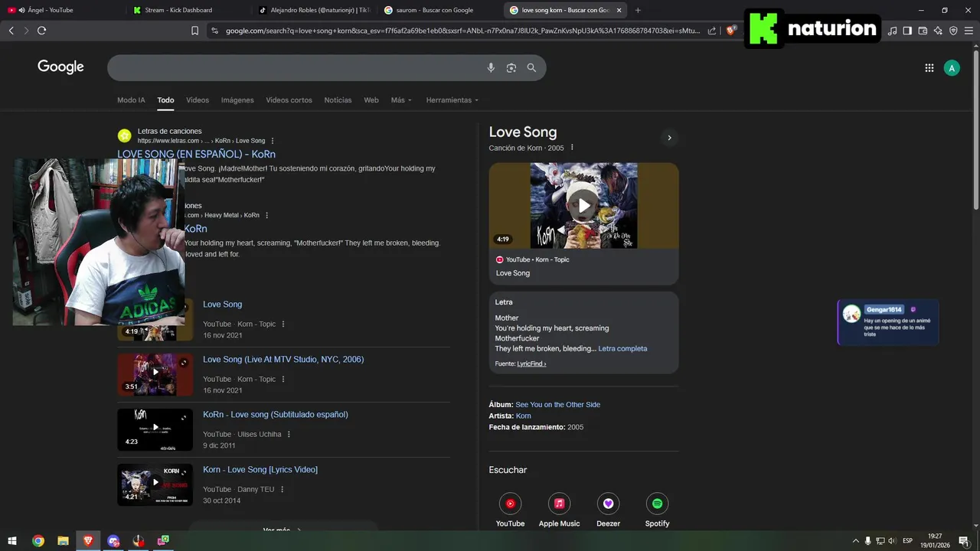This screenshot has width=980, height=551.
Task: Share the page via the share icon
Action: coord(712,31)
